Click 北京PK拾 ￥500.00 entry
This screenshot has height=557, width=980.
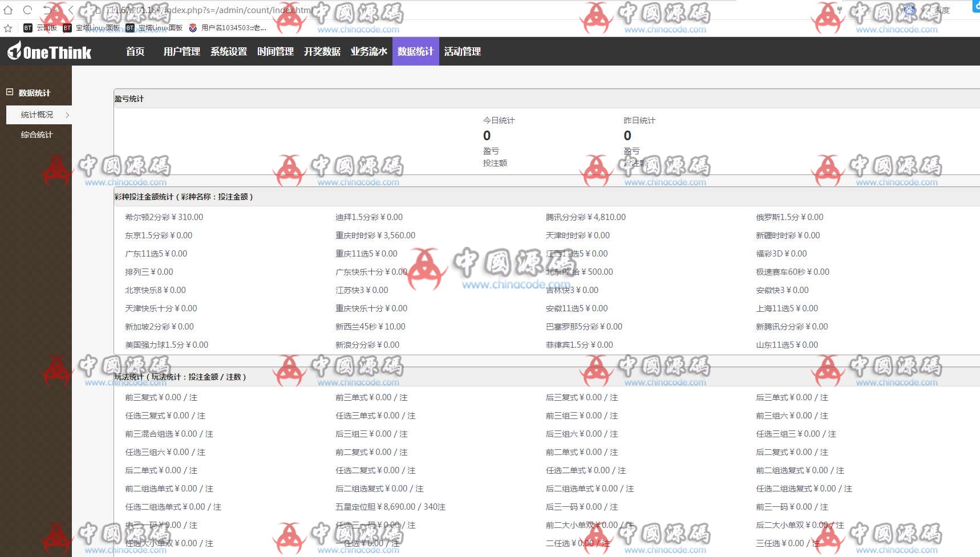tap(580, 272)
